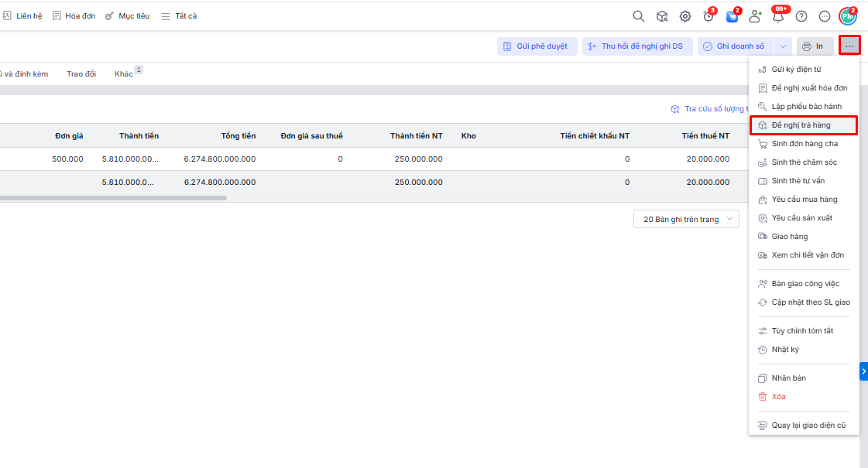Open the shopping cart icon with badge
Viewport: 868px width, 468px height.
pos(732,16)
